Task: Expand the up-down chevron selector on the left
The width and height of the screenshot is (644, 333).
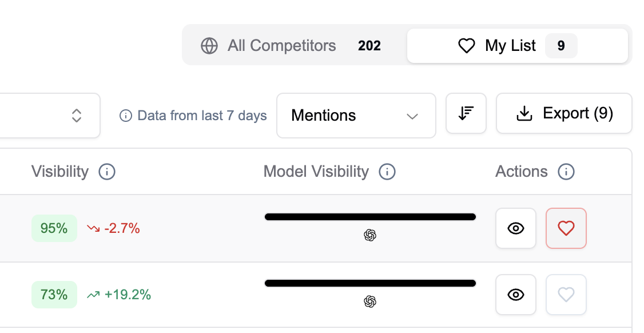Action: tap(77, 116)
